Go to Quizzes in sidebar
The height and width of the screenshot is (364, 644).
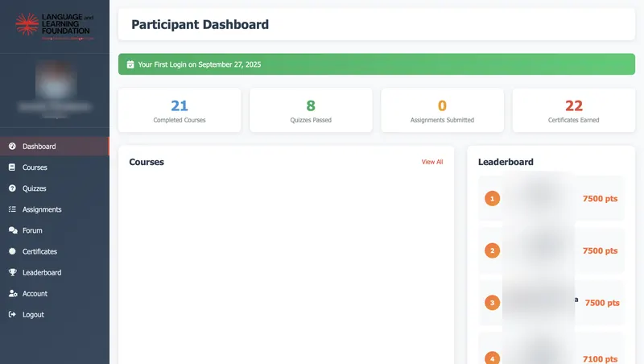[55, 188]
